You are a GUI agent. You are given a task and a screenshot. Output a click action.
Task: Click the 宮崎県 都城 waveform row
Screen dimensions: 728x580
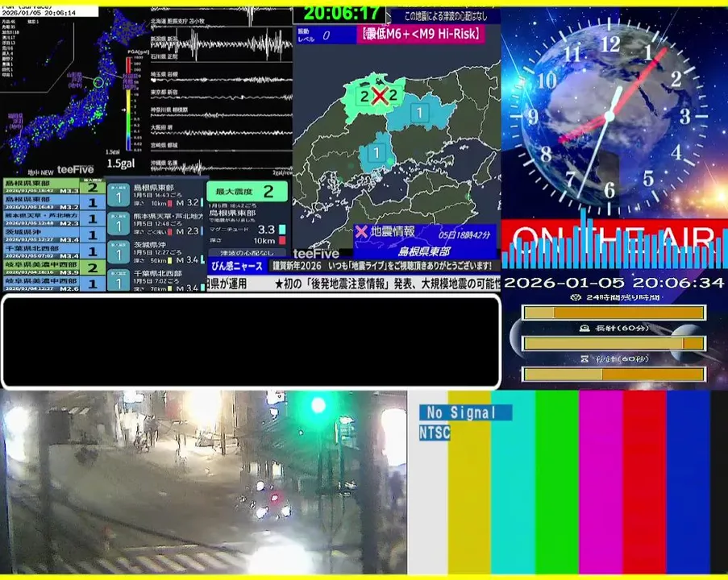pyautogui.click(x=221, y=148)
